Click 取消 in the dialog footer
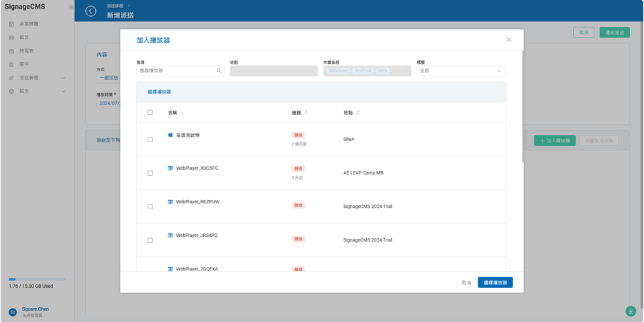 466,282
